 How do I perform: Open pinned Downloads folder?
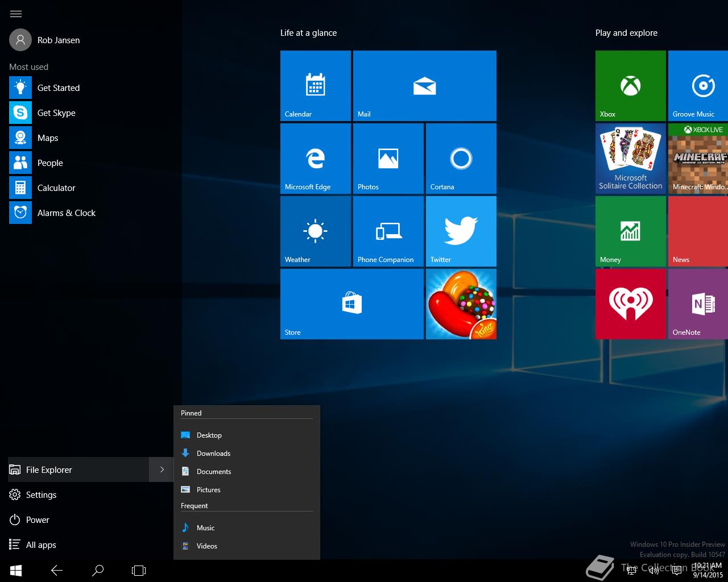pos(247,453)
